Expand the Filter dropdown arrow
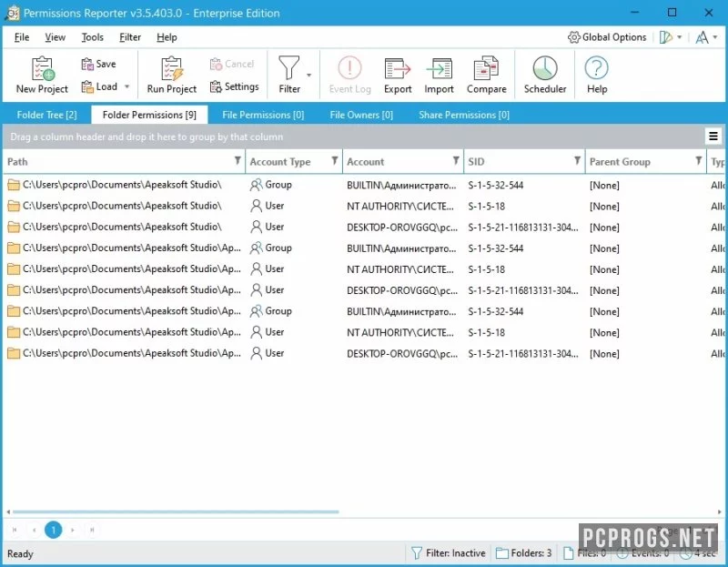 click(308, 75)
